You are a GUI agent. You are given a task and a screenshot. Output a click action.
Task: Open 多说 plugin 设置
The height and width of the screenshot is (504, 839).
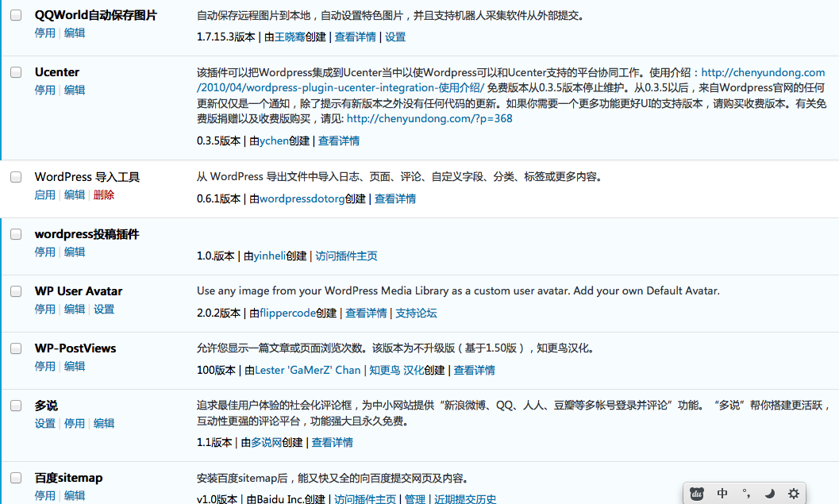pyautogui.click(x=45, y=424)
